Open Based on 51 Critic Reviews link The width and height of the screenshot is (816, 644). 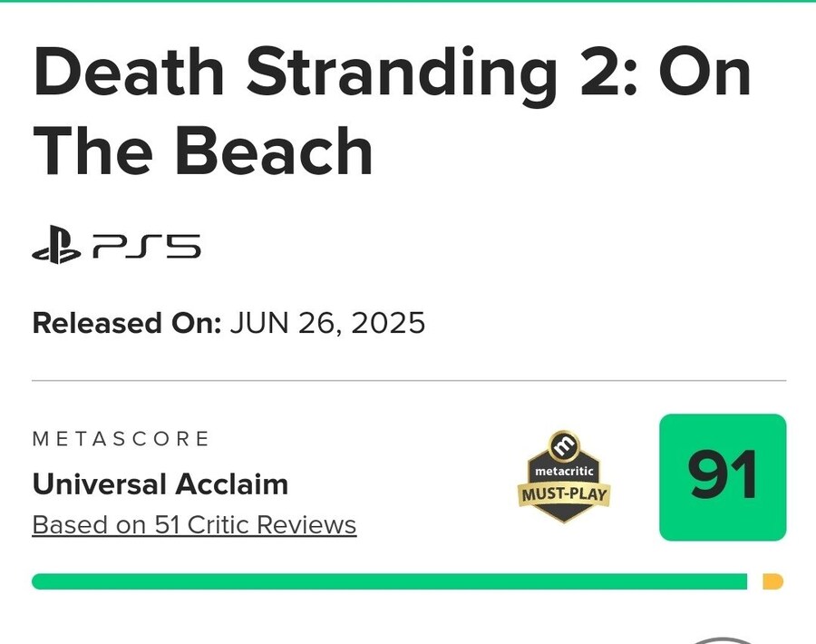pyautogui.click(x=194, y=525)
